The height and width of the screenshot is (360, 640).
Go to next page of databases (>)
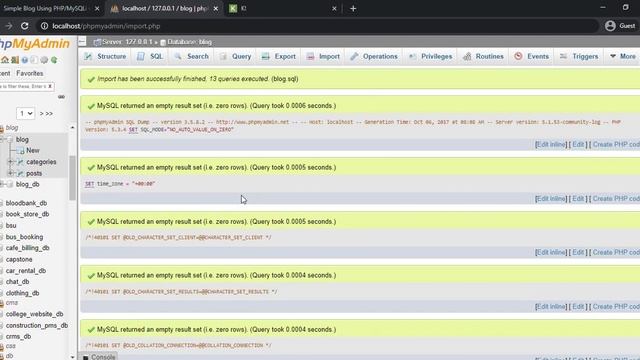point(41,113)
